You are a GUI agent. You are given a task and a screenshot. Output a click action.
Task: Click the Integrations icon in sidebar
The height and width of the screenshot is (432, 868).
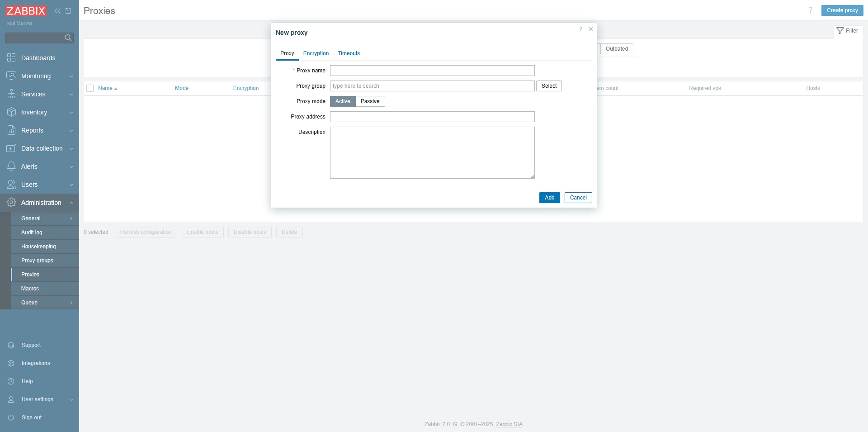point(11,363)
